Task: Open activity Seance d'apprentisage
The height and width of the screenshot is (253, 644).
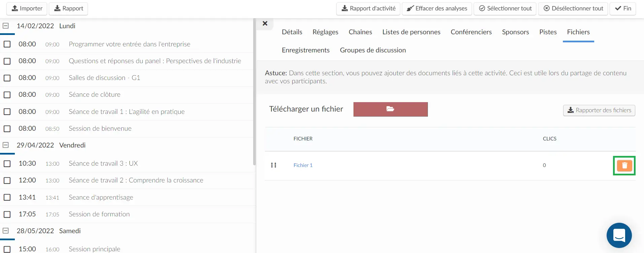Action: tap(101, 197)
